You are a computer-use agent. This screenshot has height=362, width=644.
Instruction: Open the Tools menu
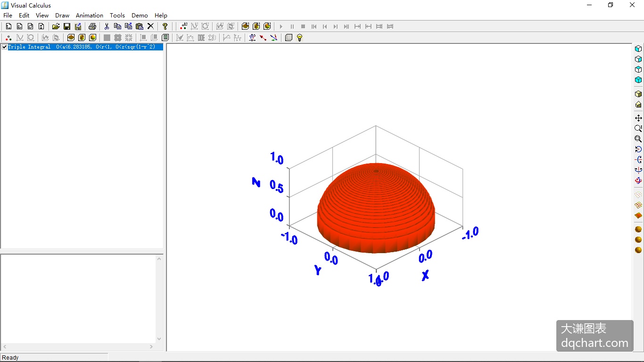tap(117, 15)
